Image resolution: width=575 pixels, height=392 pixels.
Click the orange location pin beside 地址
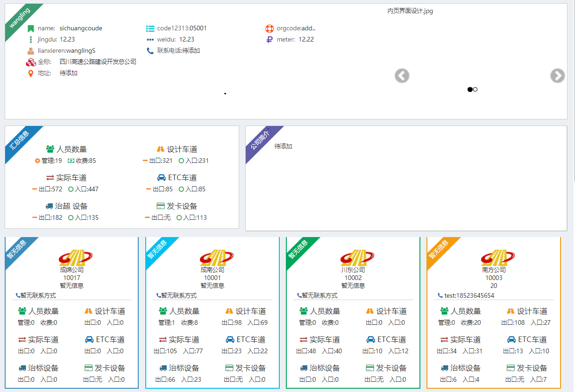[31, 73]
